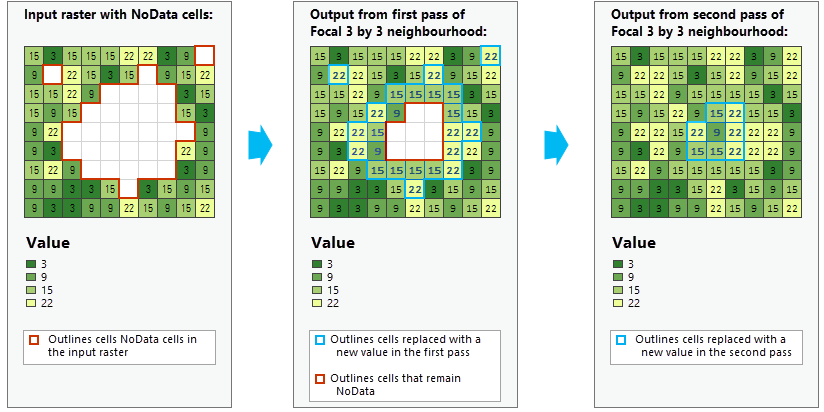Viewport: 824px width, 412px height.
Task: Click the 'Value' heading in the first pass panel
Action: tap(332, 243)
